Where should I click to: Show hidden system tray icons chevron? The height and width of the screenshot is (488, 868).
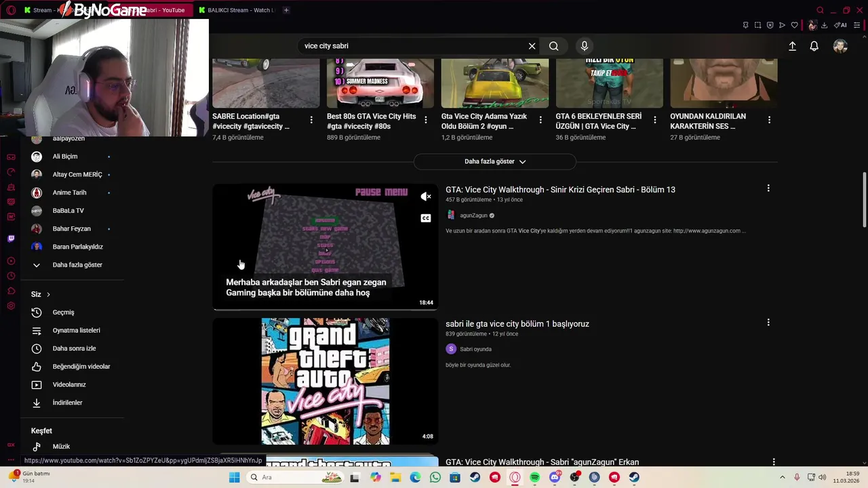click(x=782, y=477)
